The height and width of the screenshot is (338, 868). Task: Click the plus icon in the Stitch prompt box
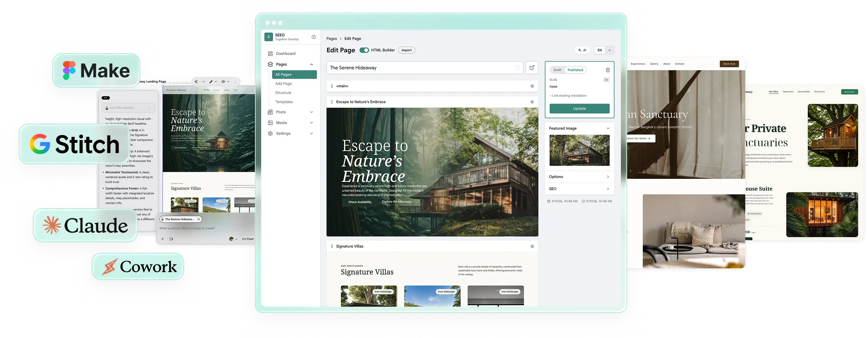(163, 239)
